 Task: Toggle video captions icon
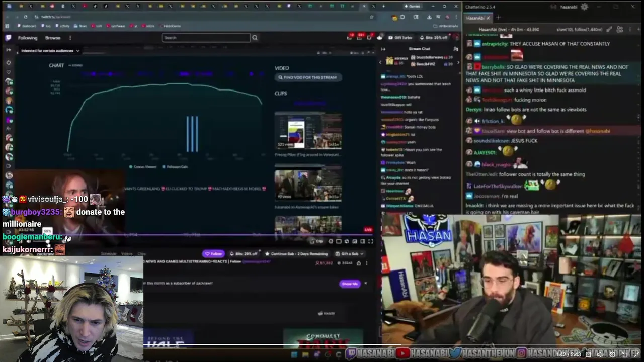coord(588,354)
